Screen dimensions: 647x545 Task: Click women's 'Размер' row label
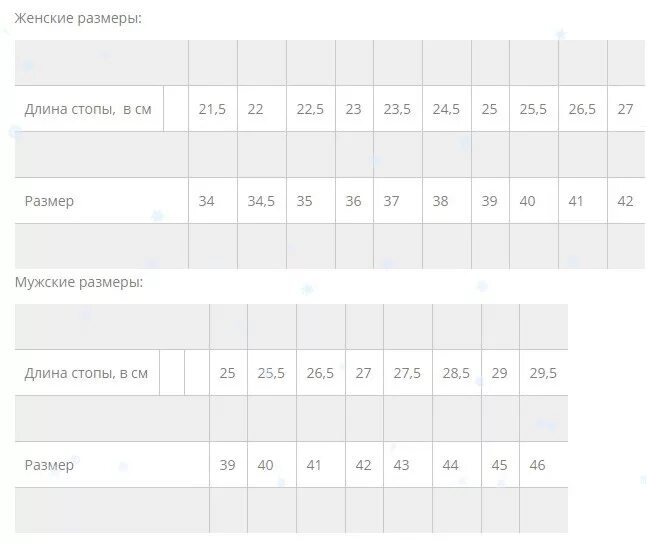coord(50,201)
